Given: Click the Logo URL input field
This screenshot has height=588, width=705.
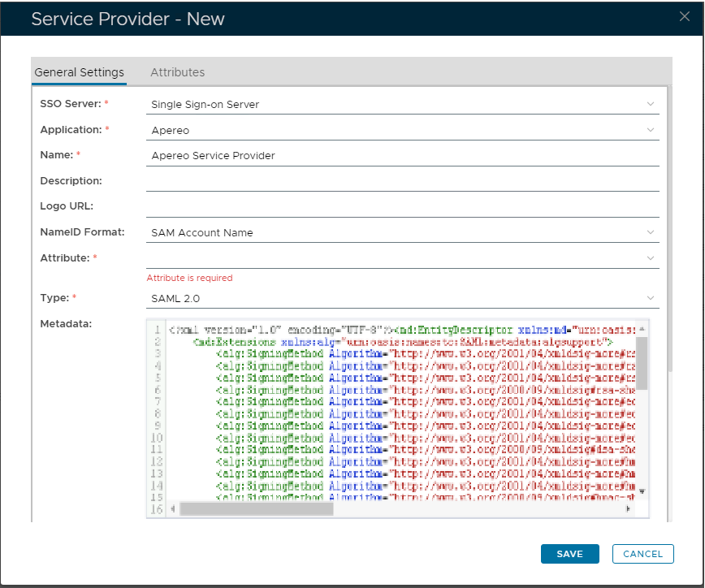Looking at the screenshot, I should pos(402,206).
